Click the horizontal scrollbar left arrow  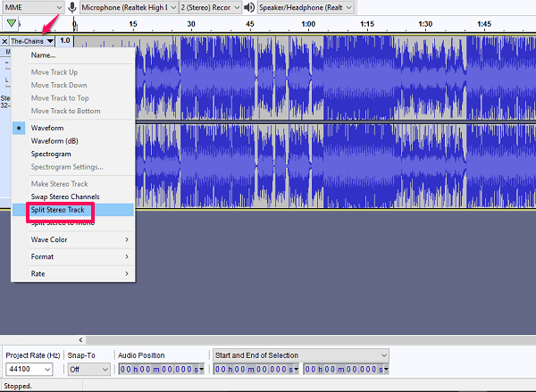[x=80, y=339]
